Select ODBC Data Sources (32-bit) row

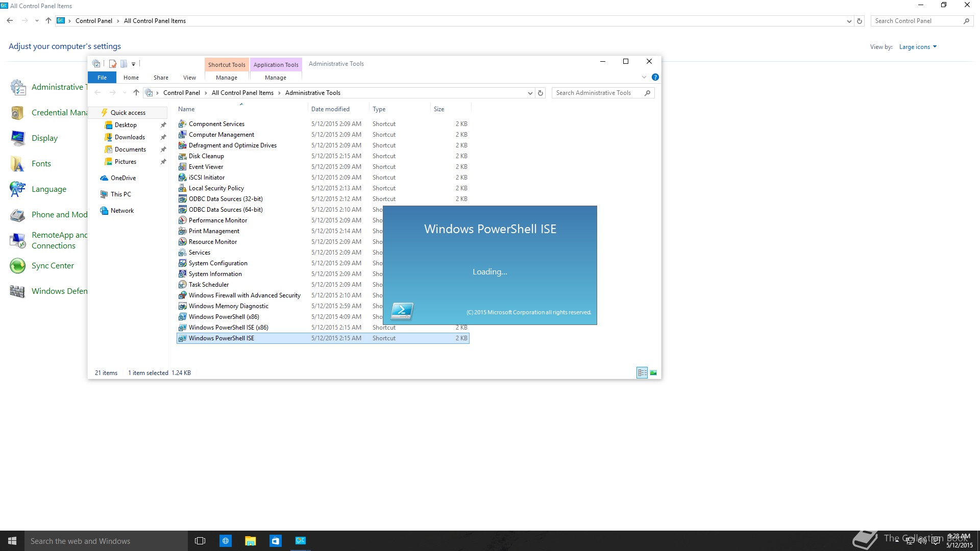323,199
